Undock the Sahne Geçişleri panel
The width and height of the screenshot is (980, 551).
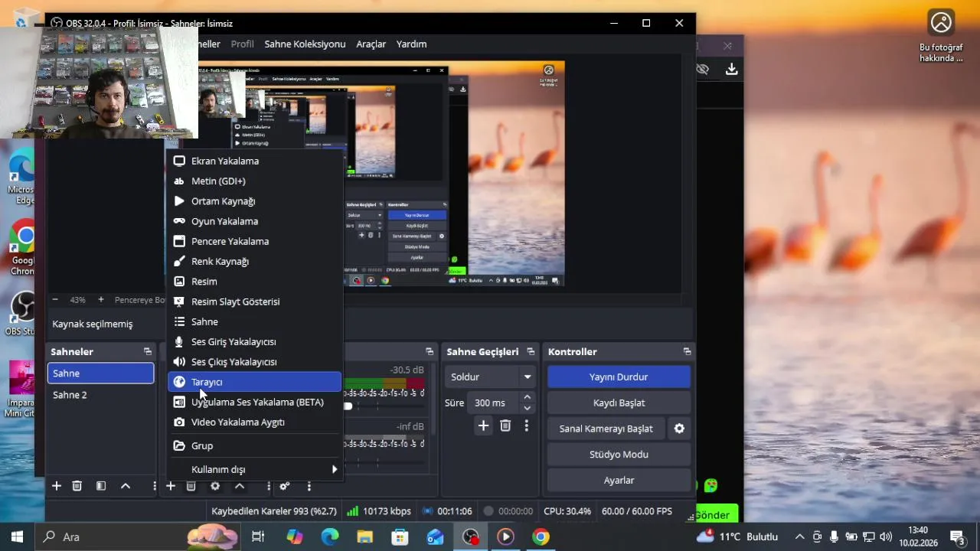pos(531,351)
